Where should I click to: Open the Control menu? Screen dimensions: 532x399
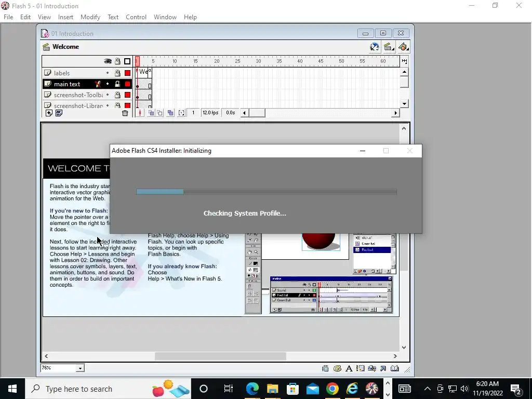pos(136,17)
